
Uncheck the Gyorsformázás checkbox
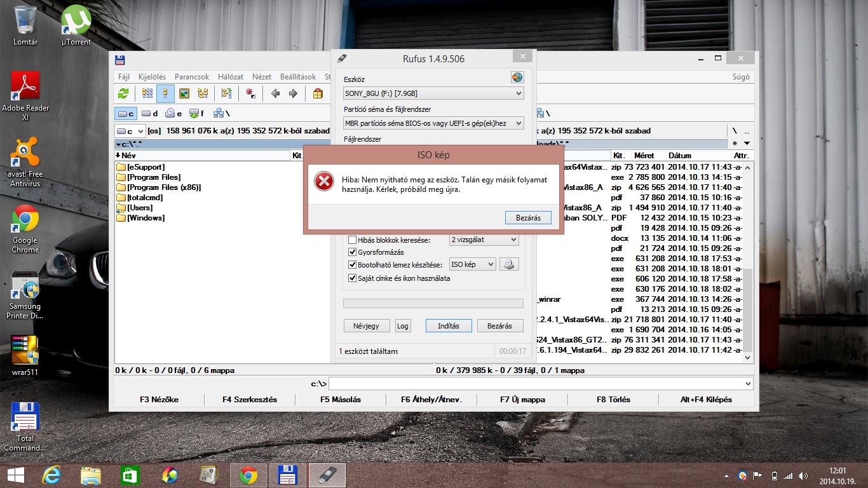click(x=352, y=252)
